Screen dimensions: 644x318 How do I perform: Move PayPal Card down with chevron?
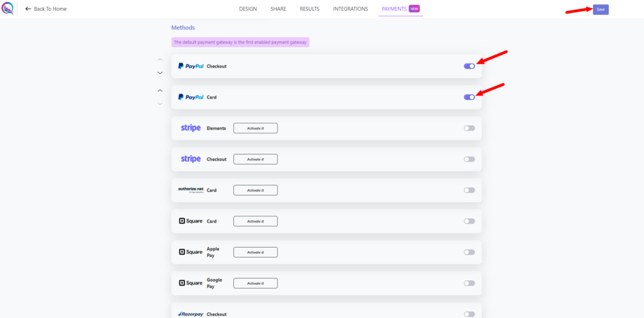160,104
